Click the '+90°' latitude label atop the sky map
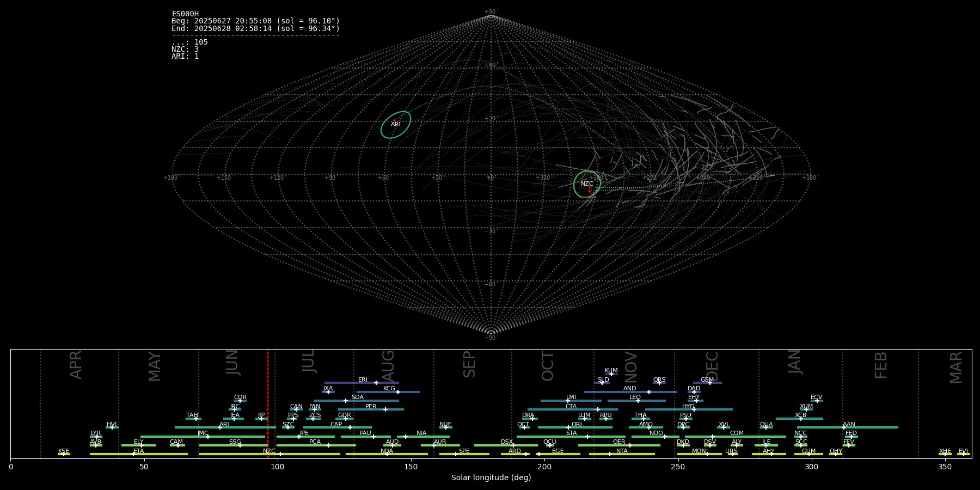 point(491,11)
